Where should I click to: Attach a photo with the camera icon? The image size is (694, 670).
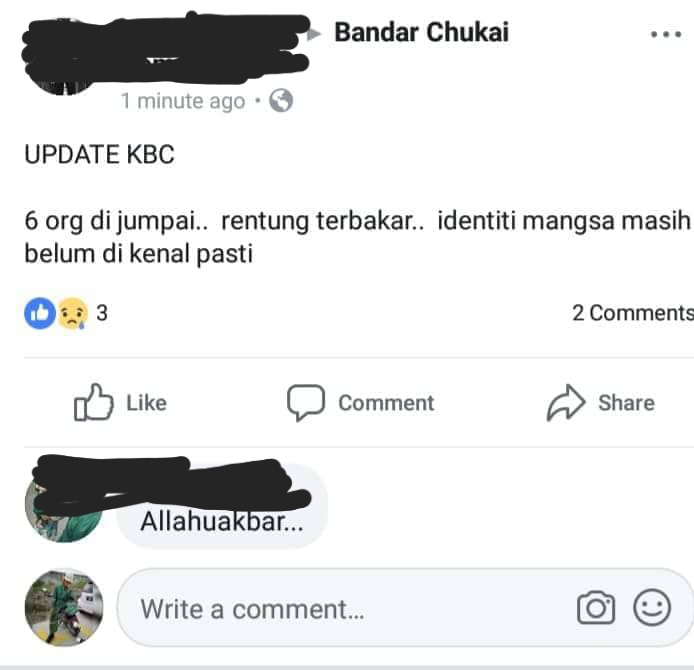point(596,608)
